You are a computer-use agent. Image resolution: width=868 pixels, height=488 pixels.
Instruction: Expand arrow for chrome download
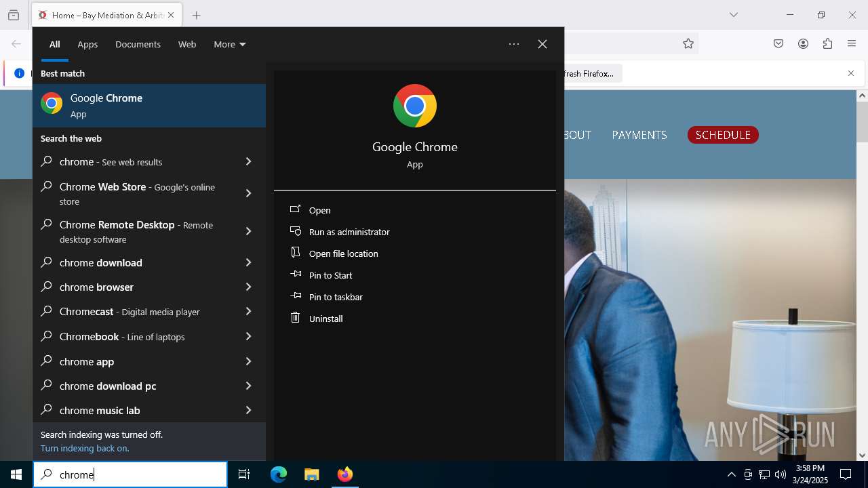pyautogui.click(x=248, y=262)
